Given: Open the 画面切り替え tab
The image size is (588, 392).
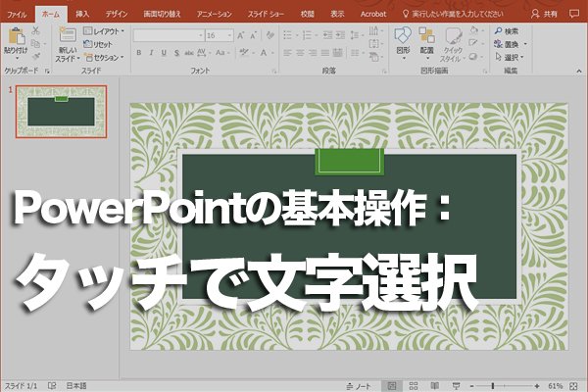Looking at the screenshot, I should pyautogui.click(x=162, y=15).
